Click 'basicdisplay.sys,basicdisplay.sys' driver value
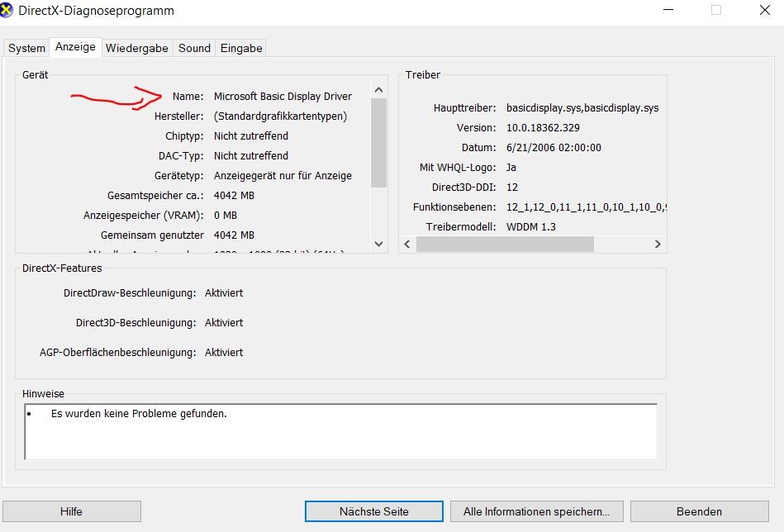784x532 pixels. pyautogui.click(x=582, y=108)
